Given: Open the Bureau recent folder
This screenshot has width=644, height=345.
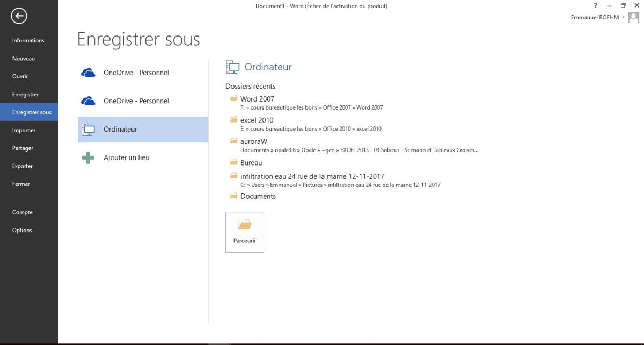Looking at the screenshot, I should point(251,162).
